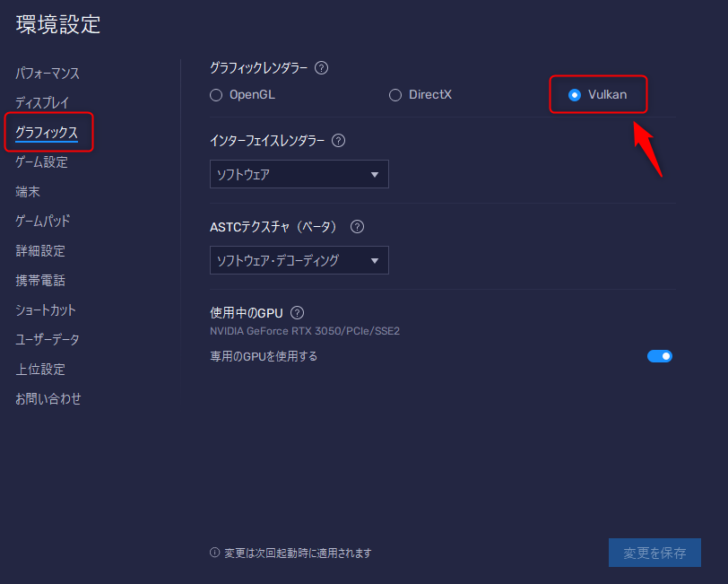Click the info icon near the restart notice
728x584 pixels.
coord(216,553)
